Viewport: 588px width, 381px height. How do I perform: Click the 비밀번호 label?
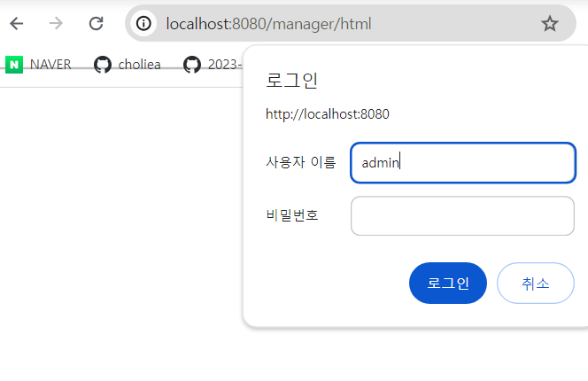point(292,215)
